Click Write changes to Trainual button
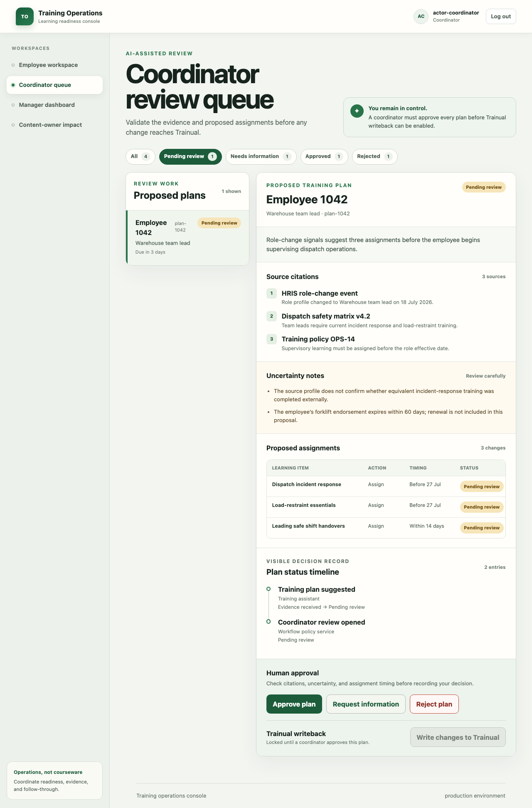This screenshot has width=532, height=808. 458,737
